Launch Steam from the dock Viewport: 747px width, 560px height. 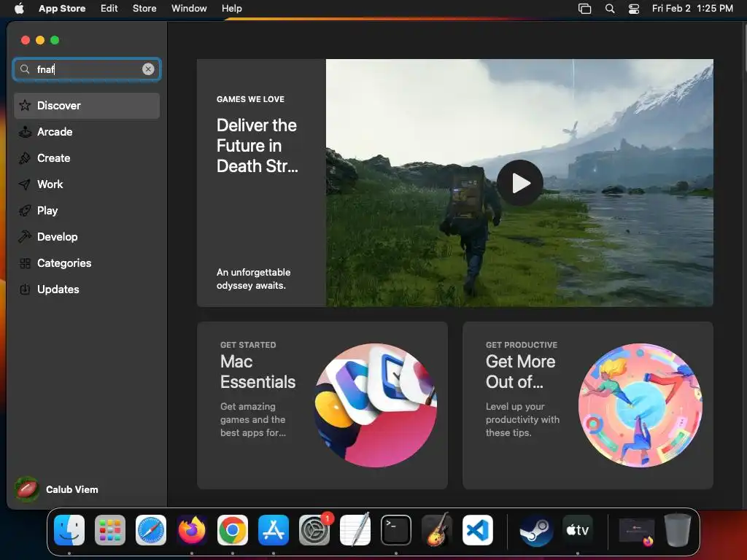pyautogui.click(x=536, y=530)
